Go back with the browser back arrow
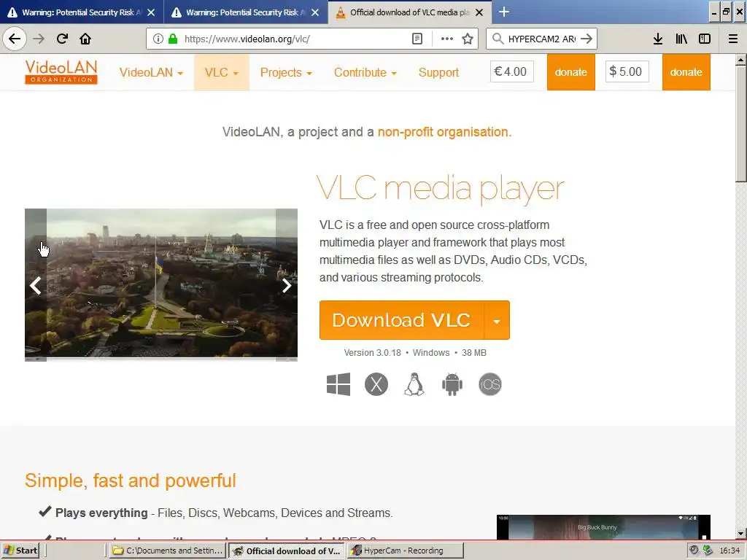 click(15, 39)
